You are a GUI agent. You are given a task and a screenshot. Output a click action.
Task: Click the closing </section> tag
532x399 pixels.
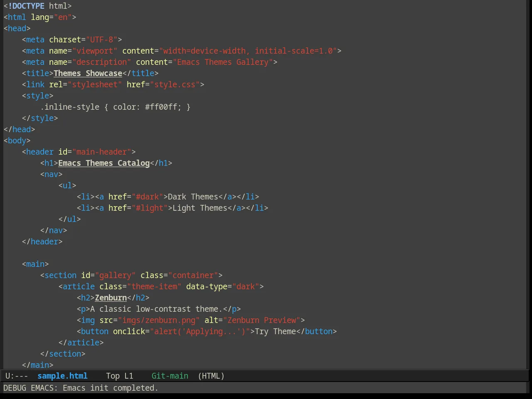[x=63, y=354]
